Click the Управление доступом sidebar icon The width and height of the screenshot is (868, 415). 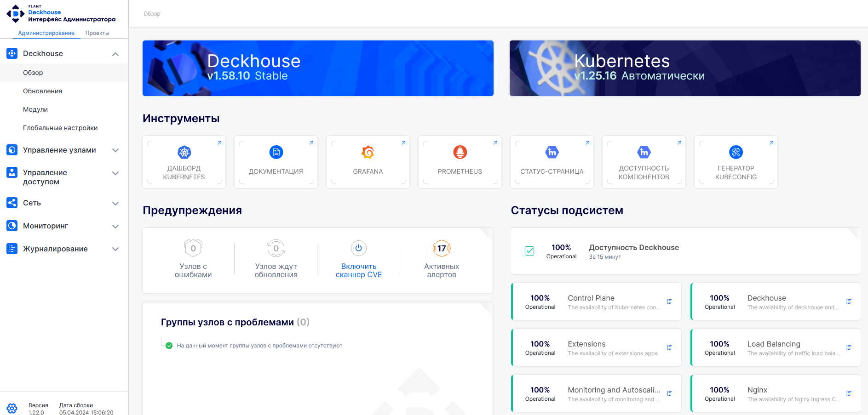(x=12, y=172)
